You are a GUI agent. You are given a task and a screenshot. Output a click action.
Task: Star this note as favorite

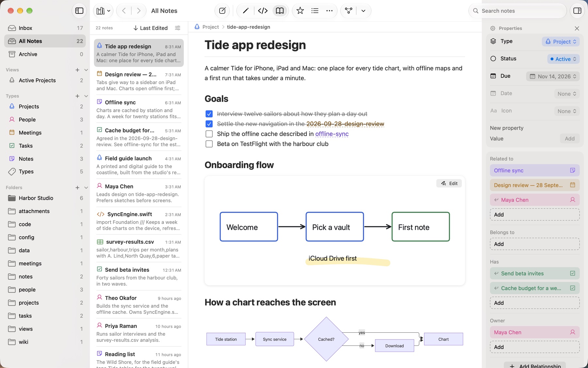[x=300, y=11]
